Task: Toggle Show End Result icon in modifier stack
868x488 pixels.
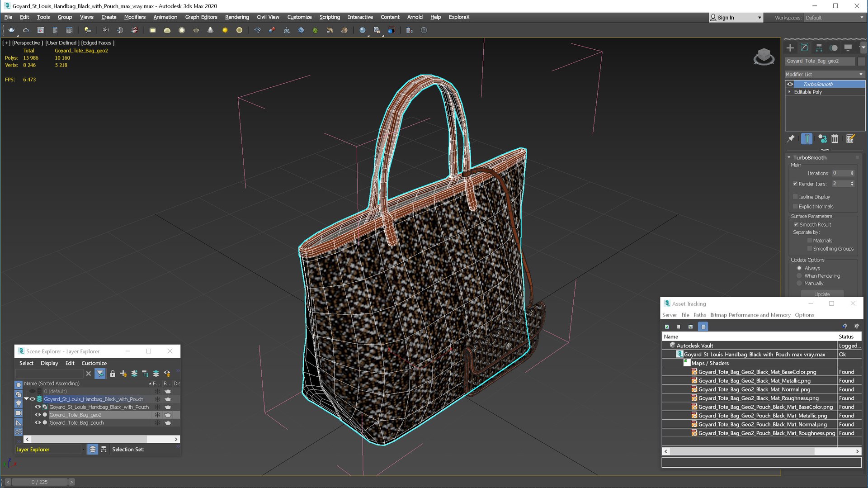Action: pos(807,139)
